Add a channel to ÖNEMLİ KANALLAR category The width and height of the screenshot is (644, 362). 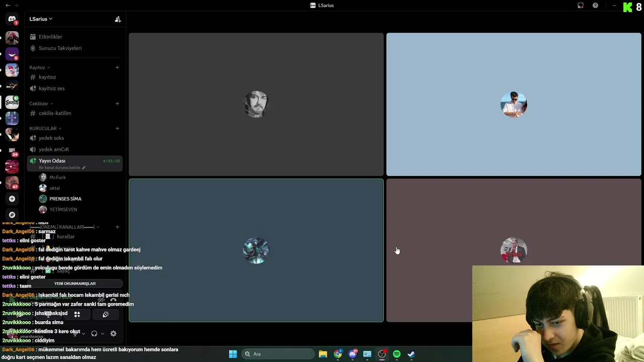pos(117,227)
